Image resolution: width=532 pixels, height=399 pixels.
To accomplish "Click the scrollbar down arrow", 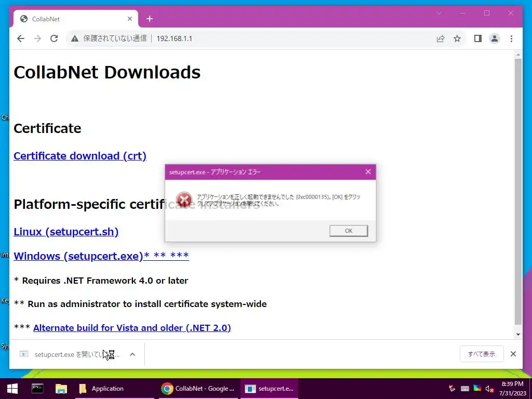I will [x=518, y=335].
